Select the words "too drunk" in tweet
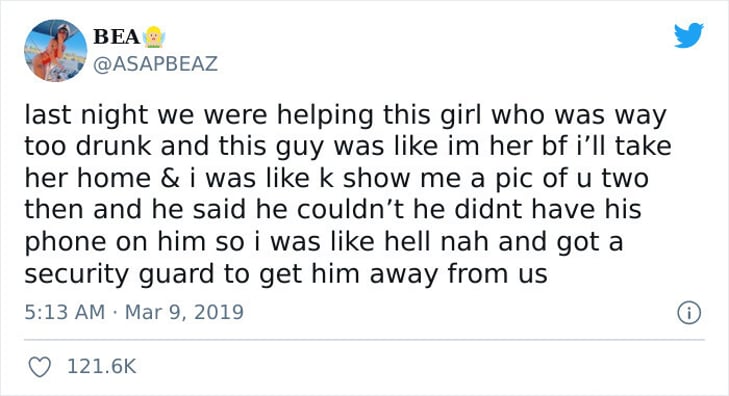Viewport: 729px width, 396px height. coord(88,146)
